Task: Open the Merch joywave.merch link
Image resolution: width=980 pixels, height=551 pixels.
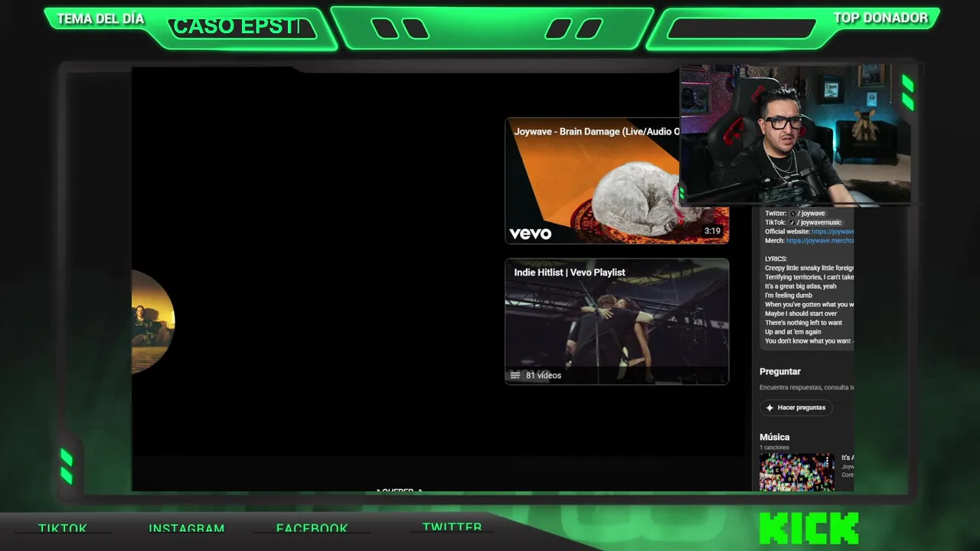Action: (x=820, y=241)
